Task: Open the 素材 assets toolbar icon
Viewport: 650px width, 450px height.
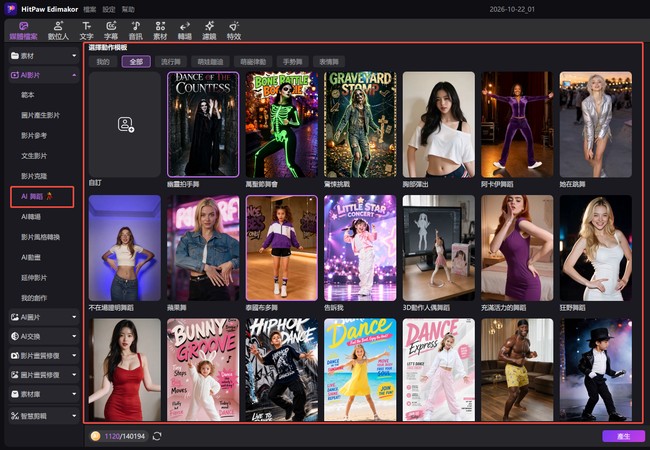Action: tap(160, 31)
